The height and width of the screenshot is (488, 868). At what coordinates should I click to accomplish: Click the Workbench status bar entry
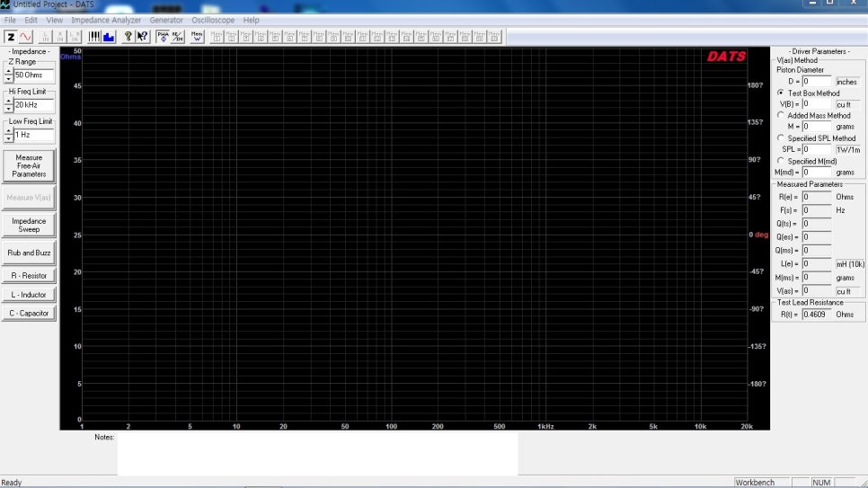[762, 483]
